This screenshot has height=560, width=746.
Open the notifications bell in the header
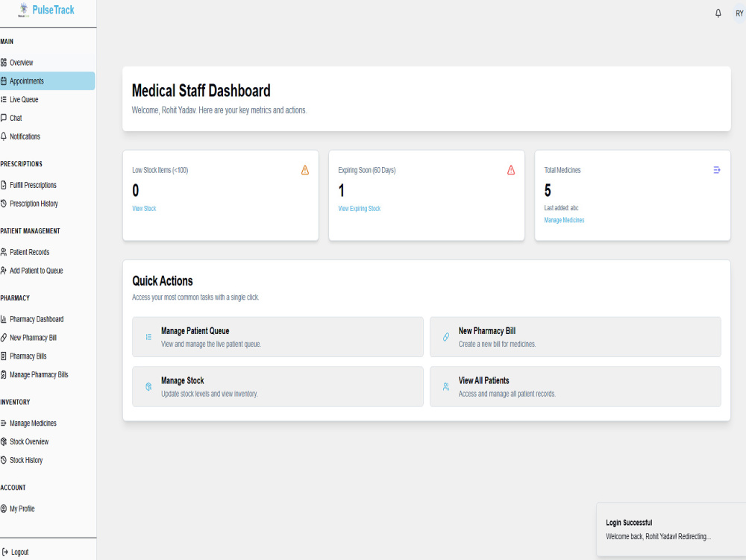[x=718, y=13]
